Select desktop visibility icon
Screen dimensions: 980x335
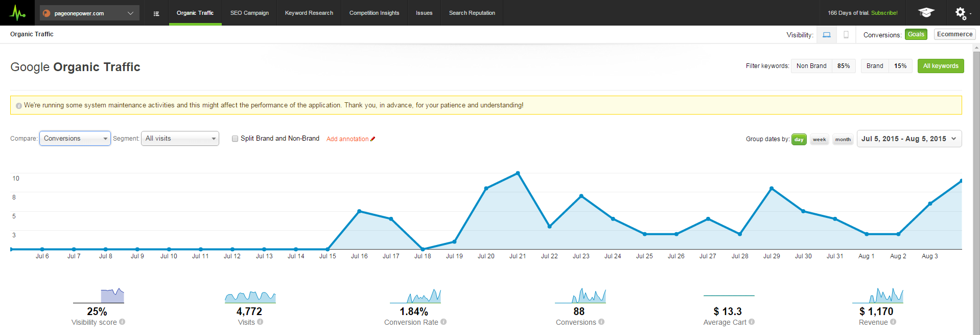coord(826,35)
